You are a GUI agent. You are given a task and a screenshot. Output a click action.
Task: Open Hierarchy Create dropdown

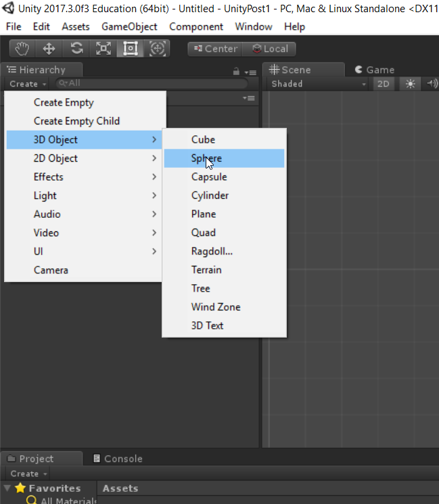(x=28, y=84)
